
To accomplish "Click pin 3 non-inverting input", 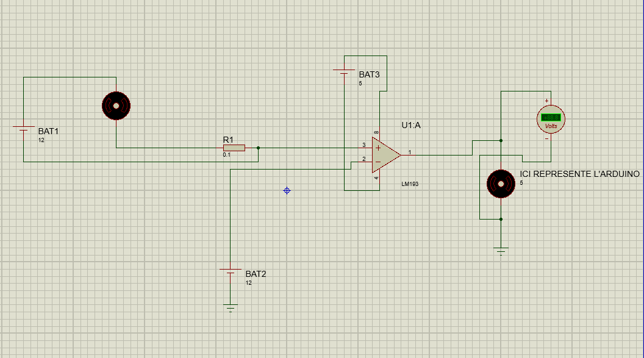I will coord(364,145).
